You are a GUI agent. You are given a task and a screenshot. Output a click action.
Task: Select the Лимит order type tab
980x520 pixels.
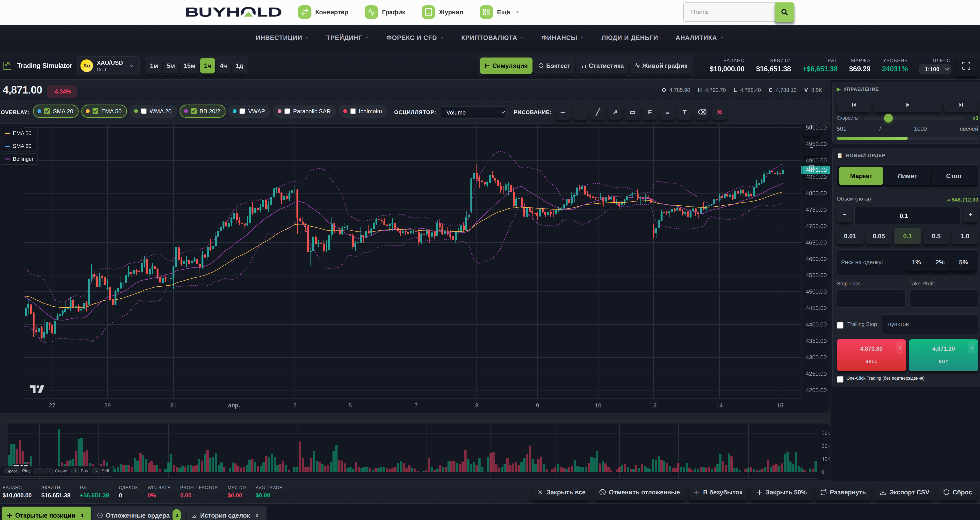907,176
